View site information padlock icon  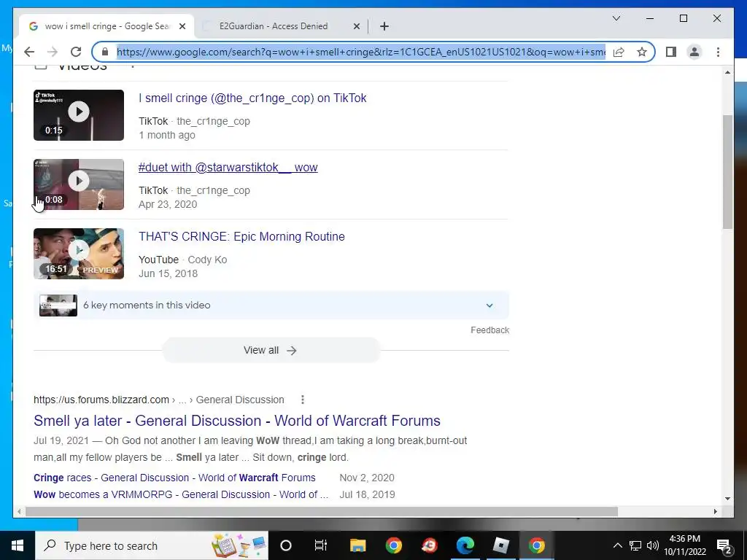(105, 52)
